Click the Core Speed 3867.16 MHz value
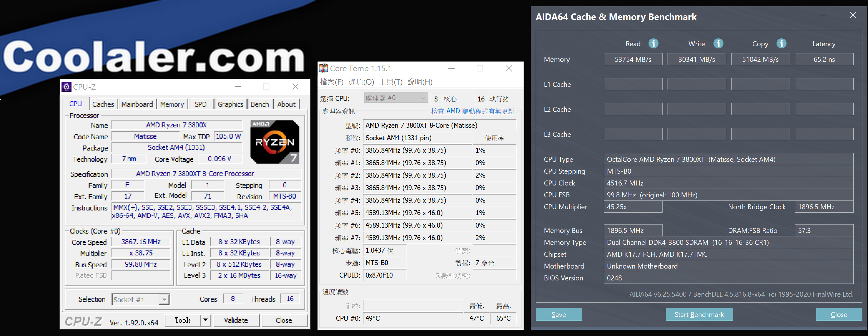The width and height of the screenshot is (868, 336). [141, 242]
